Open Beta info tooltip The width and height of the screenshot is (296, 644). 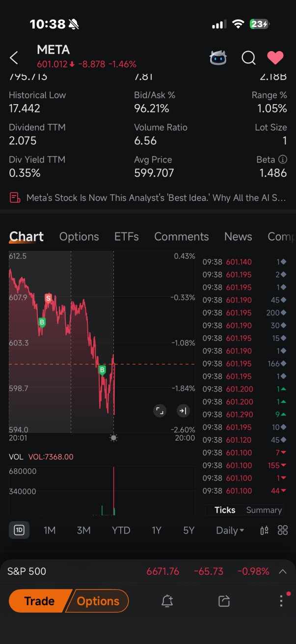pyautogui.click(x=283, y=160)
